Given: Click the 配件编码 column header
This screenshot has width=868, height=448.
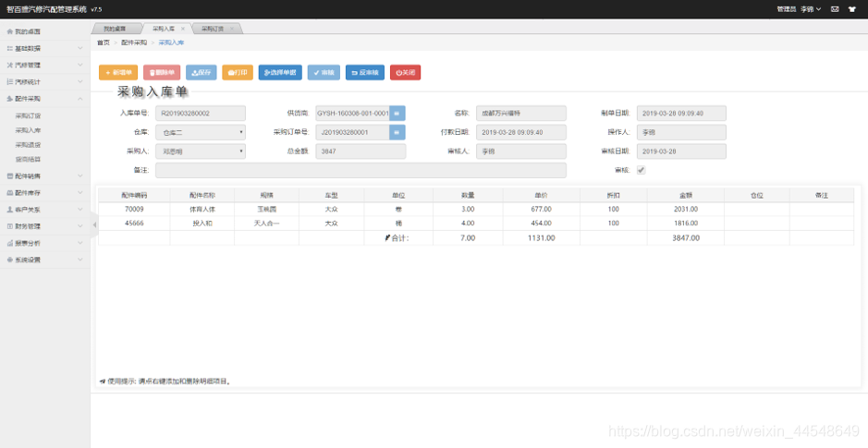Looking at the screenshot, I should pos(134,195).
